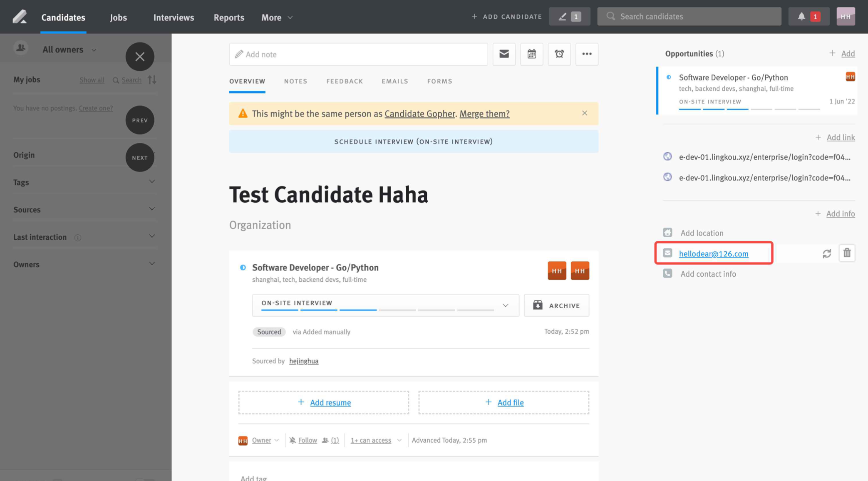Click the HH user avatar in top bar
The width and height of the screenshot is (868, 481).
pos(846,17)
